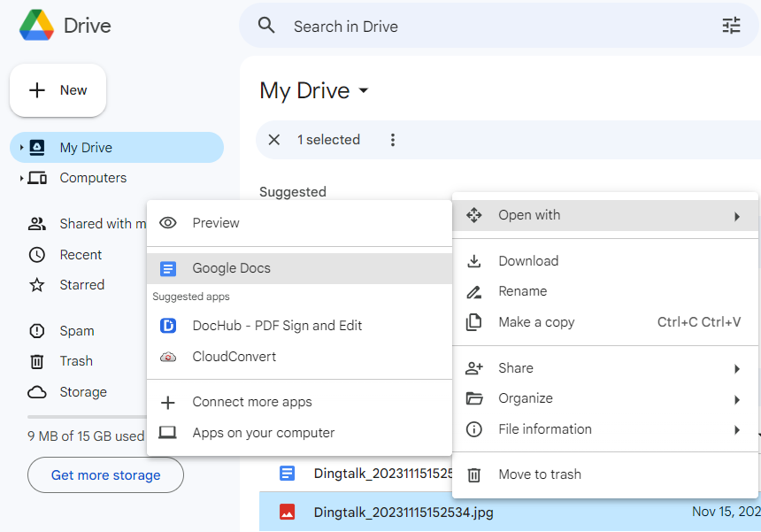The height and width of the screenshot is (532, 761).
Task: Click Get more storage button
Action: 106,474
